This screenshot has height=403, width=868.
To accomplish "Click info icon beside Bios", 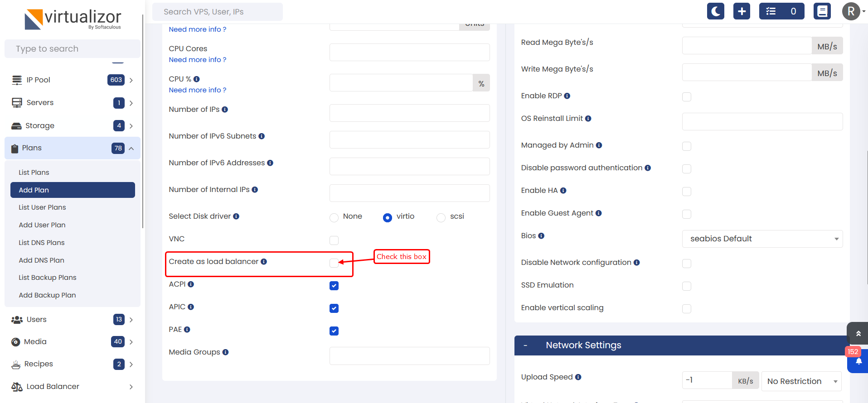I will pos(541,236).
